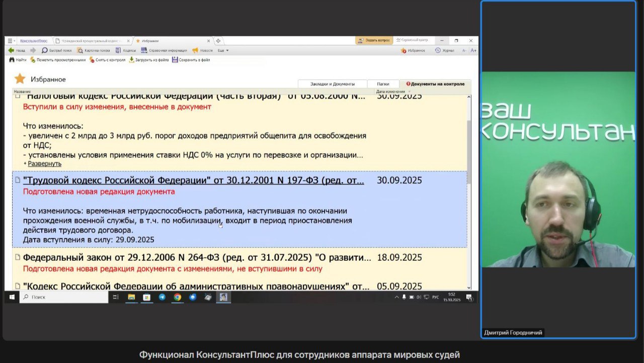Expand the Еще dropdown menu
The image size is (644, 363).
pyautogui.click(x=223, y=50)
